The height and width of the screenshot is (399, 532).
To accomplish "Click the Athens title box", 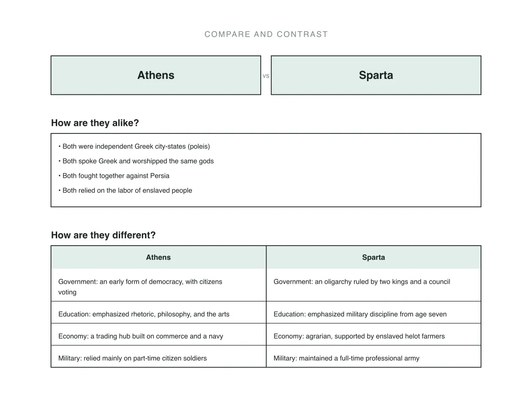I will tap(156, 75).
